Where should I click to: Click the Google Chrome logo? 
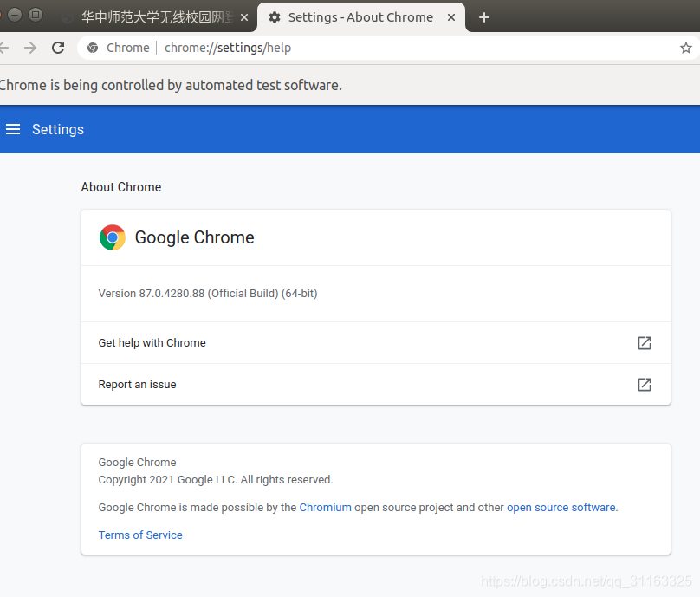113,237
